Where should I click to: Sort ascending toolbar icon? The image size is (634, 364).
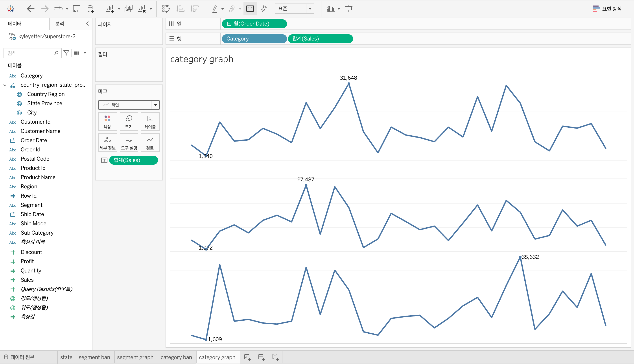point(180,9)
